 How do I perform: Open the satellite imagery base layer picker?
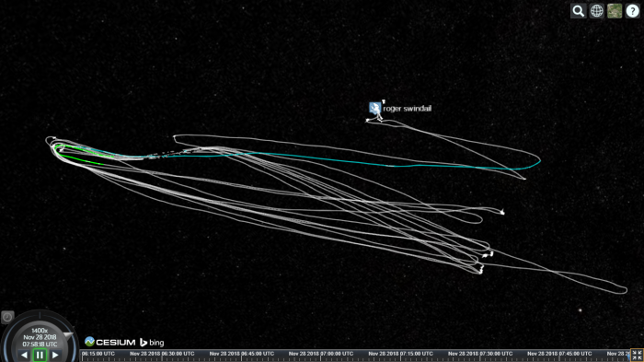615,11
